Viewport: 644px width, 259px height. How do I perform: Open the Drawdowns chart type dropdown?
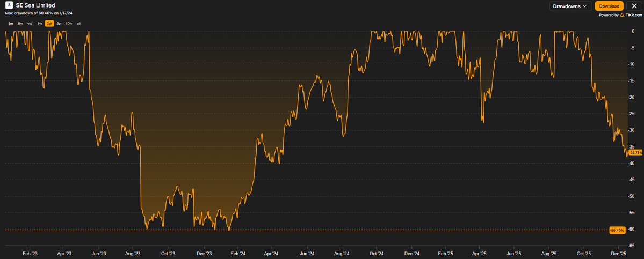570,6
